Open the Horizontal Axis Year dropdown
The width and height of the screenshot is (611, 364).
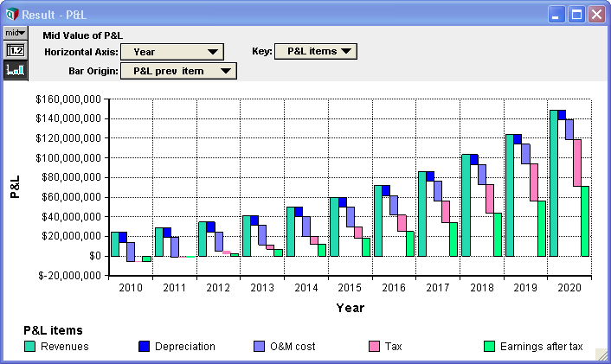[172, 52]
